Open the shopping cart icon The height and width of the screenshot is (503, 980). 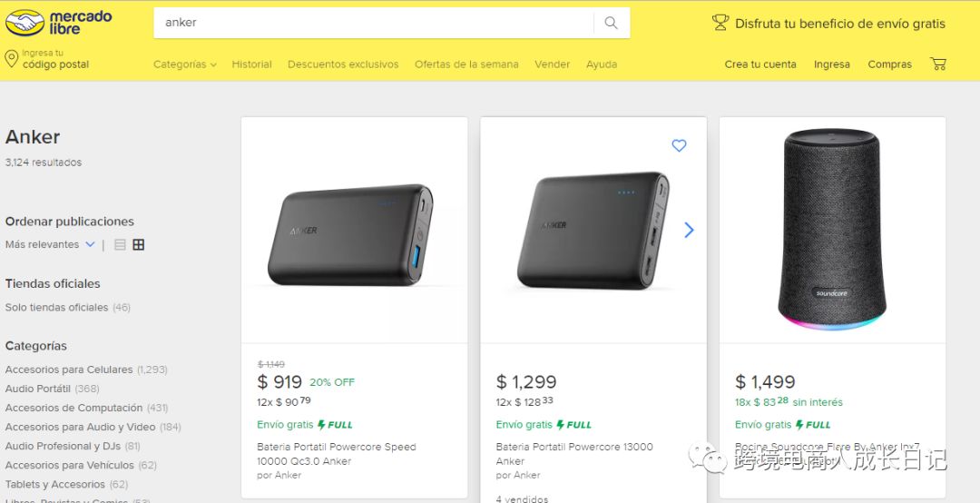pos(938,64)
